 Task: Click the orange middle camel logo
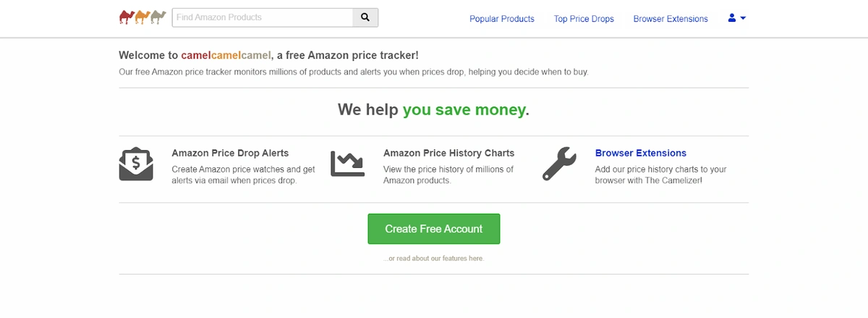point(142,17)
